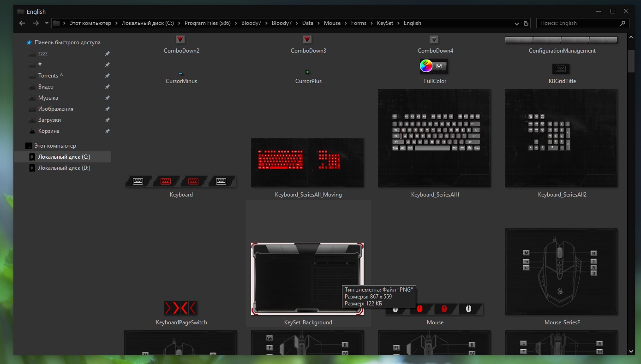Screen dimensions: 641x364
Task: Select the ComboDown4 file icon
Action: tap(434, 40)
